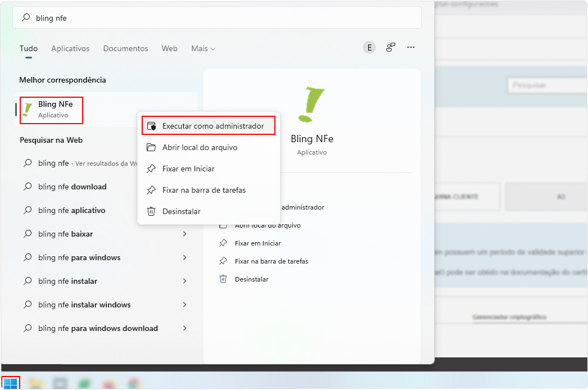Screen dimensions: 588x390
Task: Select web suggestion bling nfe para windows
Action: (106, 257)
